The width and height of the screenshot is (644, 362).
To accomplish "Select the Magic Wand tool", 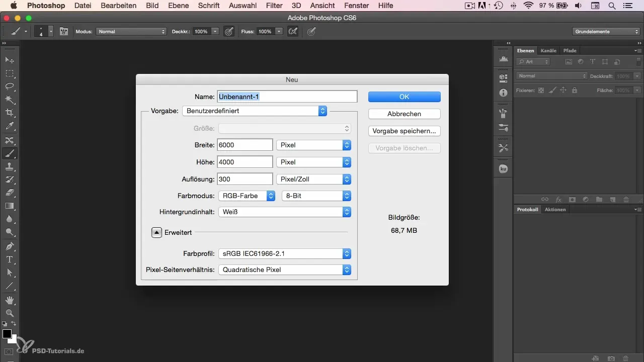I will (9, 100).
